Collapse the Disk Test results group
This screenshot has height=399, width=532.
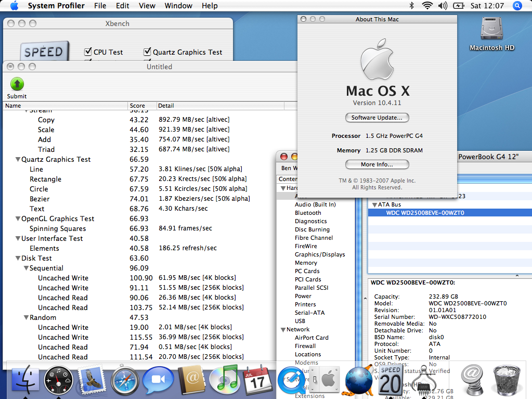[18, 259]
